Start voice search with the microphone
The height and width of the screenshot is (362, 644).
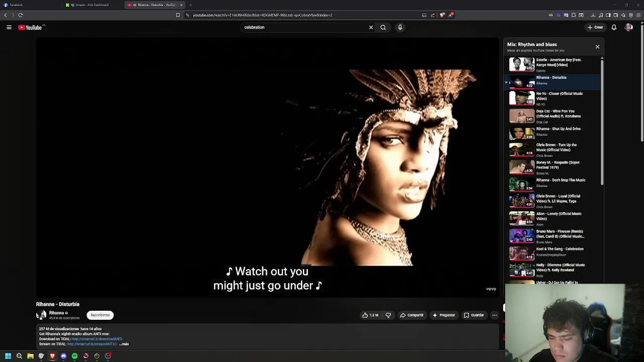point(400,28)
